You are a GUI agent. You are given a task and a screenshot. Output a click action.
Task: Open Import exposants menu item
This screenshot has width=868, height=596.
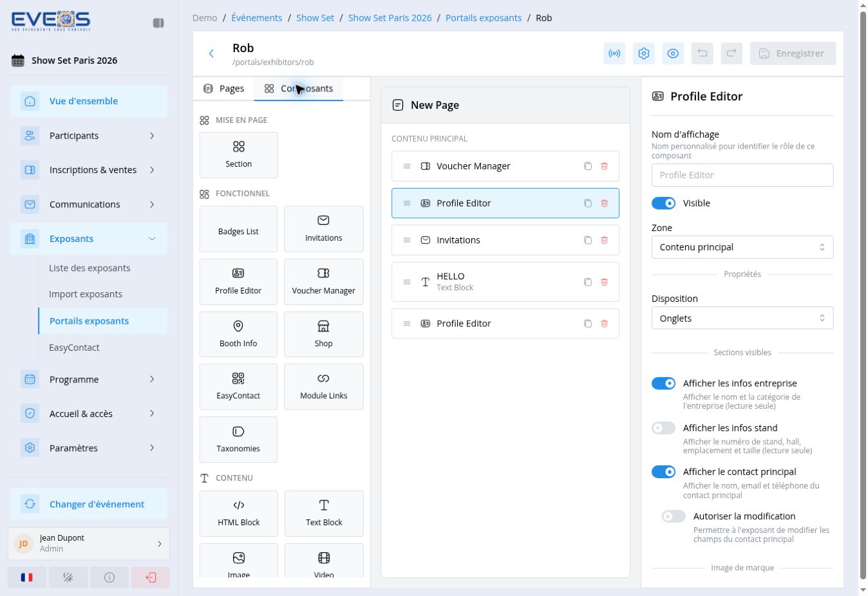tap(86, 294)
